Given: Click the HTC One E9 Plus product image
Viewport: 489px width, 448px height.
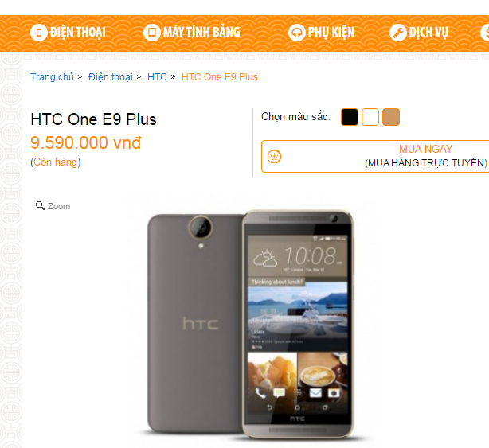Looking at the screenshot, I should coord(250,324).
